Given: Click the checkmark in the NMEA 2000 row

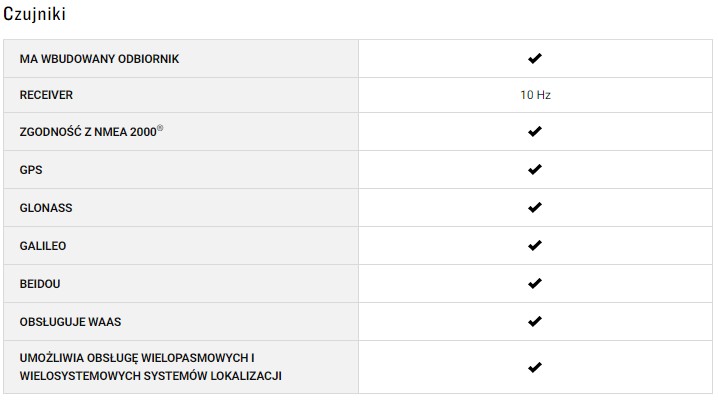Looking at the screenshot, I should pos(534,132).
